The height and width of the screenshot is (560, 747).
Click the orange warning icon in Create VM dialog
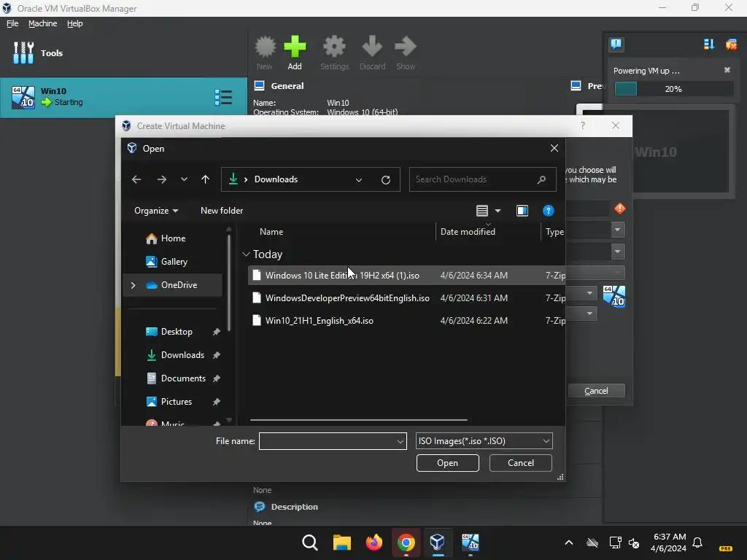click(620, 209)
